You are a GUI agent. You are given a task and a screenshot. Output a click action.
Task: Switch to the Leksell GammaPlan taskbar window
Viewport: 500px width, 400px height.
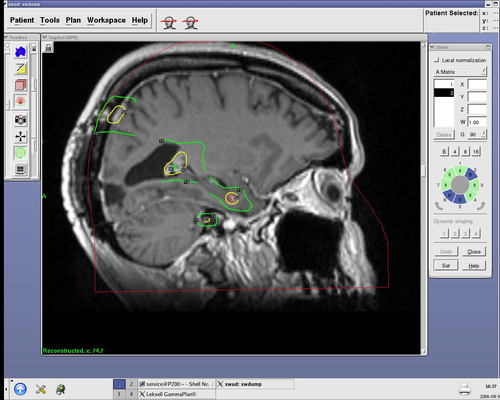click(176, 394)
